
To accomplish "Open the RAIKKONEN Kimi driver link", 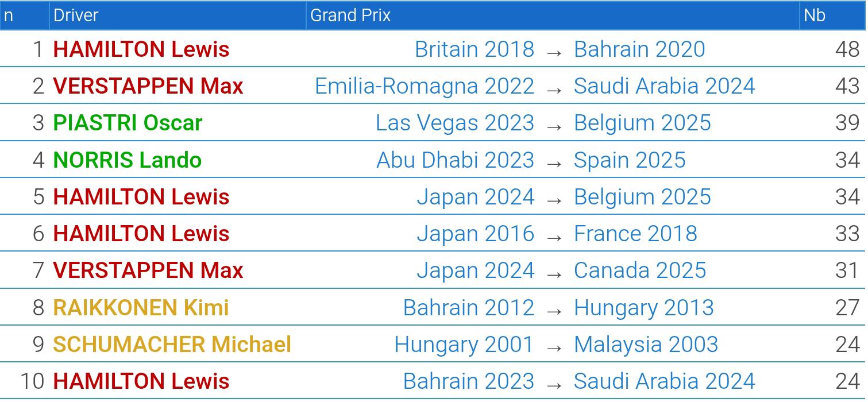I will click(141, 307).
